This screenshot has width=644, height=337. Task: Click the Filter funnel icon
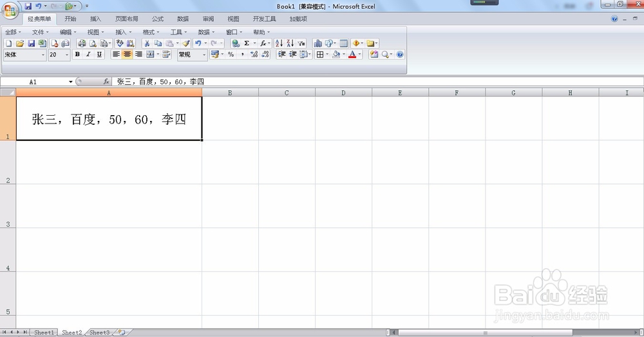(301, 43)
